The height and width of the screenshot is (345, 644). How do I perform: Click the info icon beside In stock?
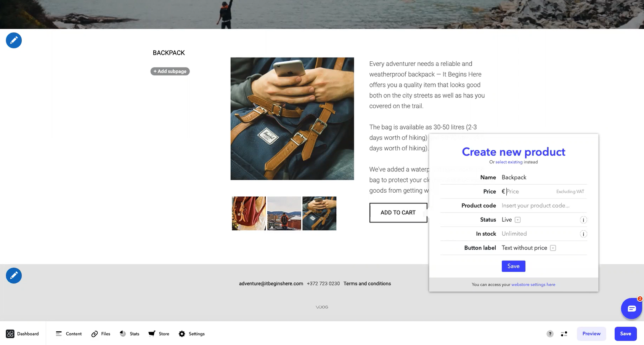tap(583, 234)
